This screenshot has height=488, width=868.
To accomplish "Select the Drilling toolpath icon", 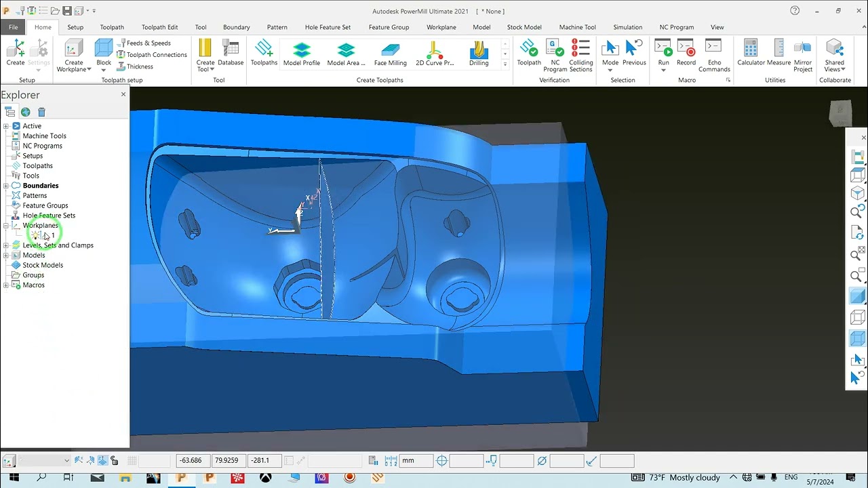I will (x=479, y=53).
